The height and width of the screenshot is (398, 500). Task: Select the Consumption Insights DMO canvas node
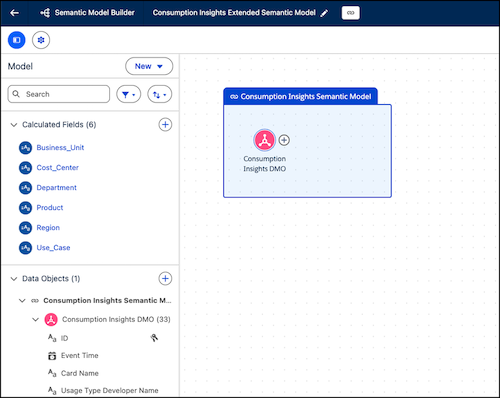[264, 140]
